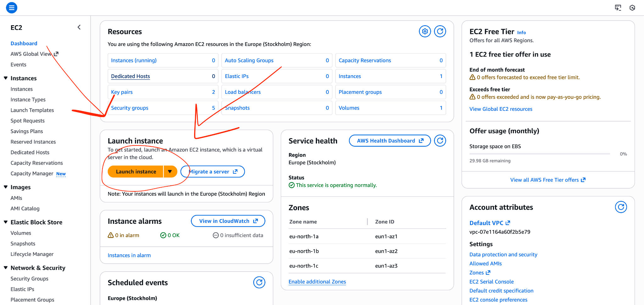Collapse the Images section in sidebar

point(6,187)
